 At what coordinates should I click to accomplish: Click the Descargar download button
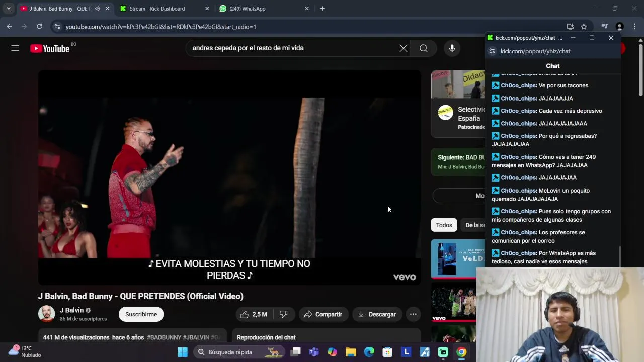pyautogui.click(x=377, y=314)
